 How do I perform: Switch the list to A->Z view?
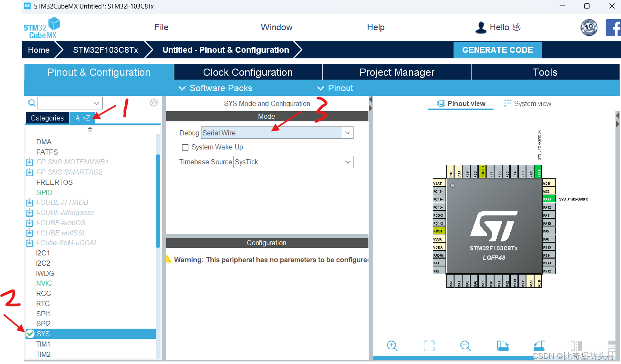pyautogui.click(x=83, y=118)
